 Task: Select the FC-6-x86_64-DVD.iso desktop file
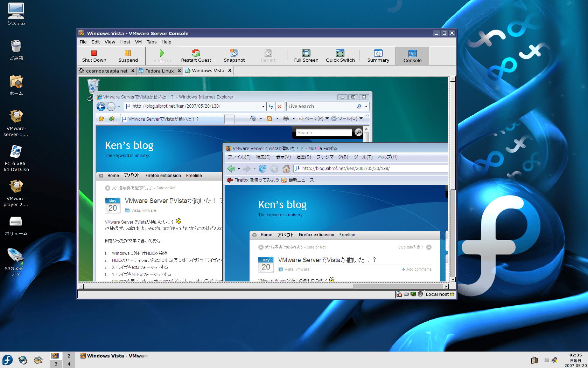click(16, 158)
